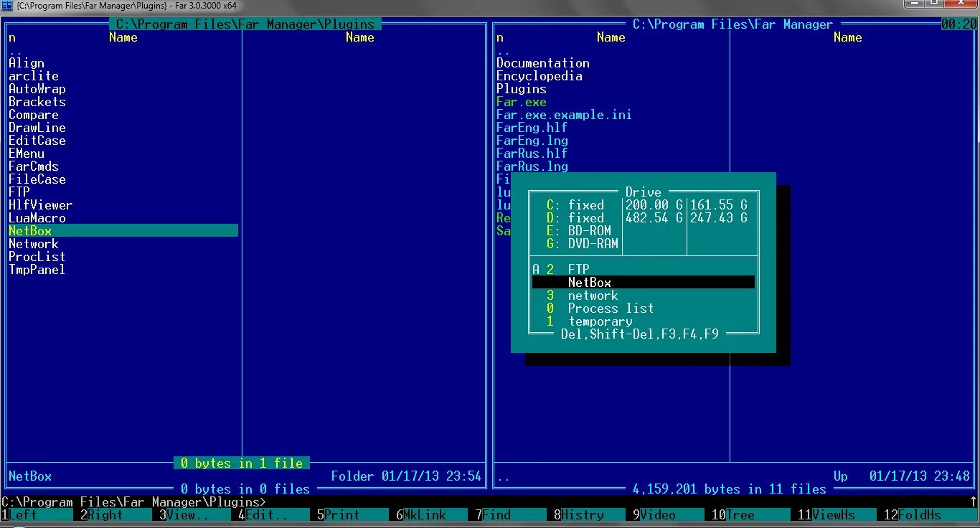Click the n sort indicator in left panel
This screenshot has height=528, width=980.
[x=12, y=37]
